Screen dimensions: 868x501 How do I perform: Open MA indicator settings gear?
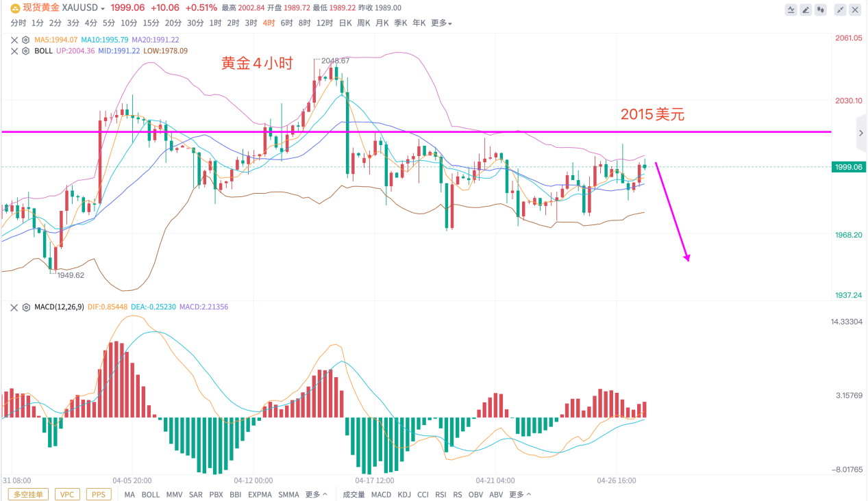click(26, 40)
